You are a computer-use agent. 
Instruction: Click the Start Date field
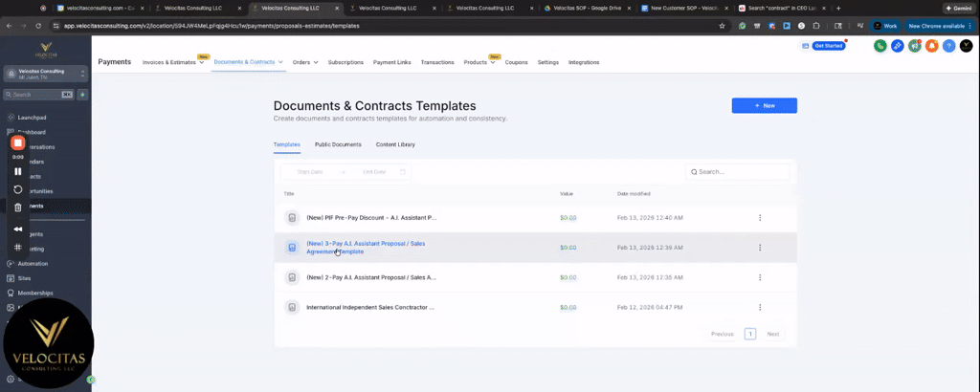[310, 172]
